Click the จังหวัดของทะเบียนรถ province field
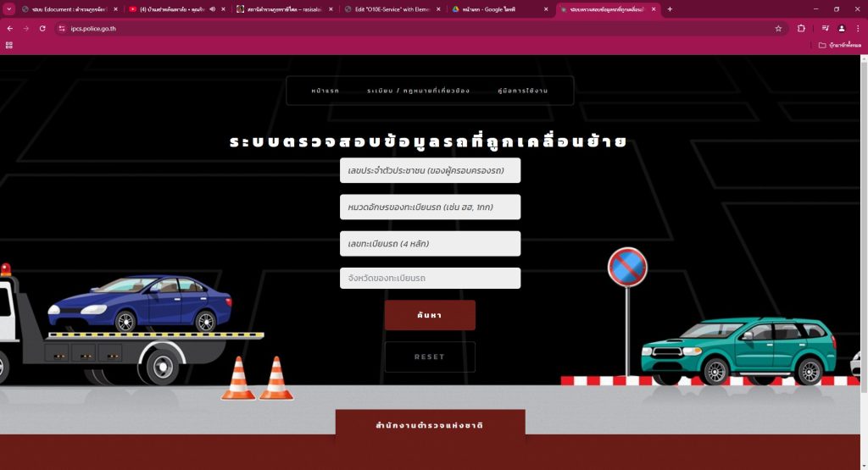Screen dimensions: 868x470 (430, 278)
